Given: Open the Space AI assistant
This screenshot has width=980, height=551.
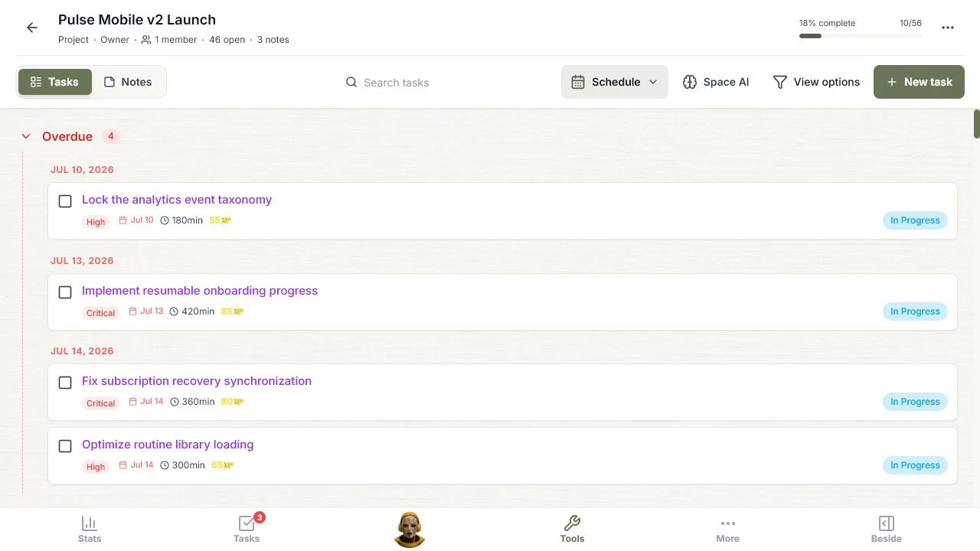Looking at the screenshot, I should click(716, 82).
